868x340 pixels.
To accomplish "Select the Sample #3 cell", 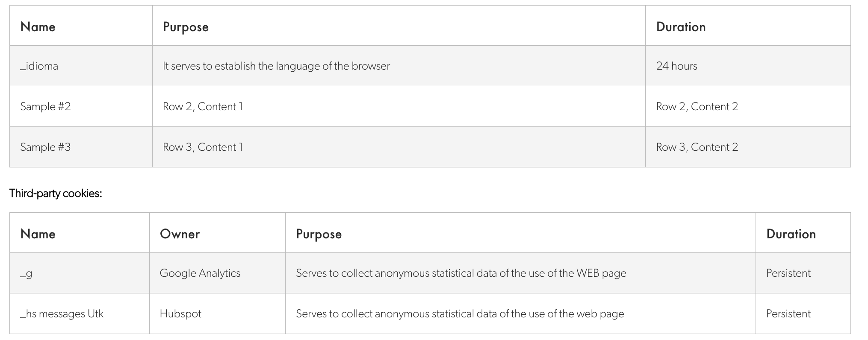I will coord(81,147).
